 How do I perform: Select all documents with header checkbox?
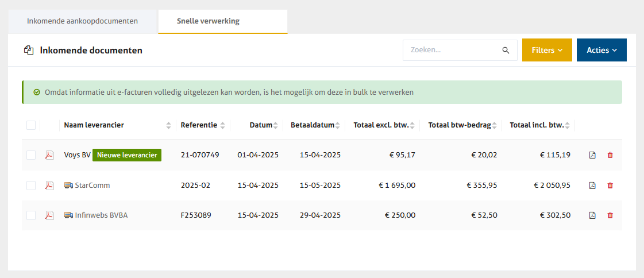tap(31, 125)
